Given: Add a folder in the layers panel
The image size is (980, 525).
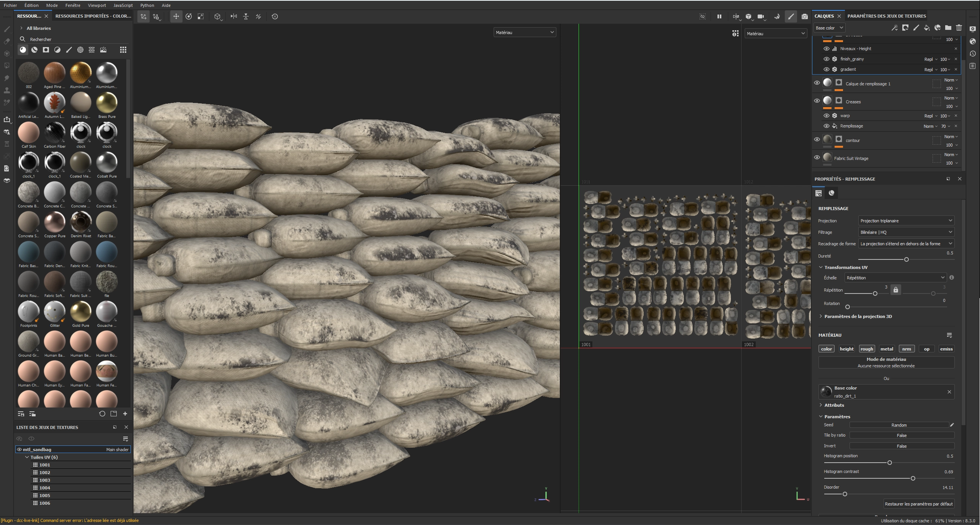Looking at the screenshot, I should tap(948, 28).
